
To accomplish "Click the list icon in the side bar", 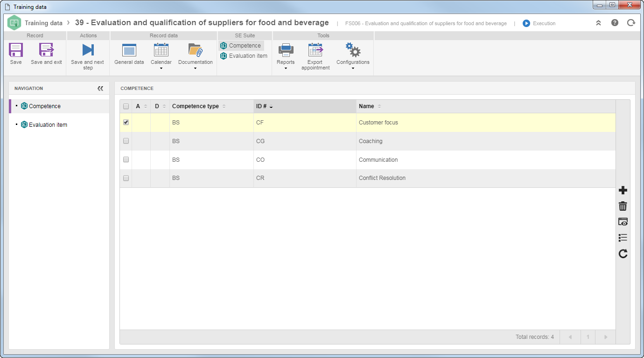I will (623, 238).
